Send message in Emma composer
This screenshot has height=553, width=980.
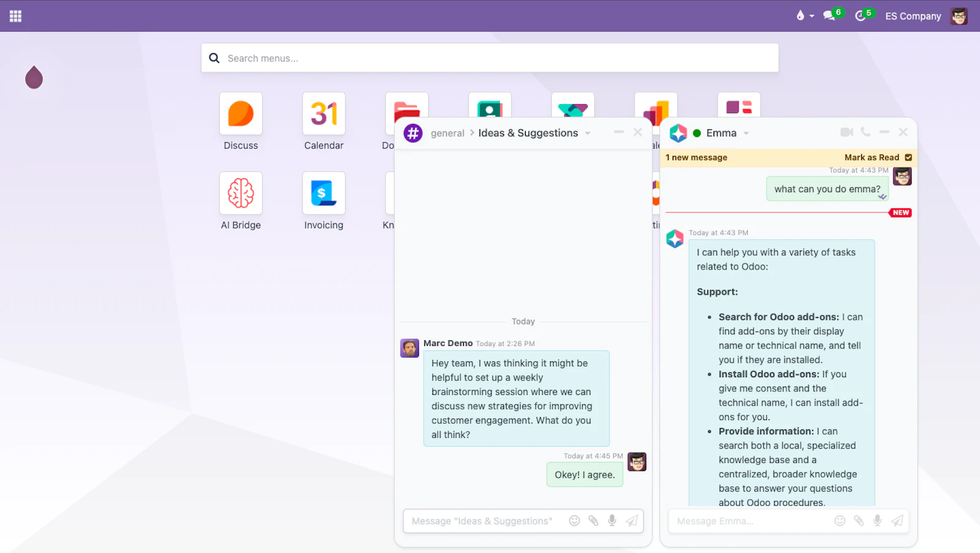pos(897,521)
